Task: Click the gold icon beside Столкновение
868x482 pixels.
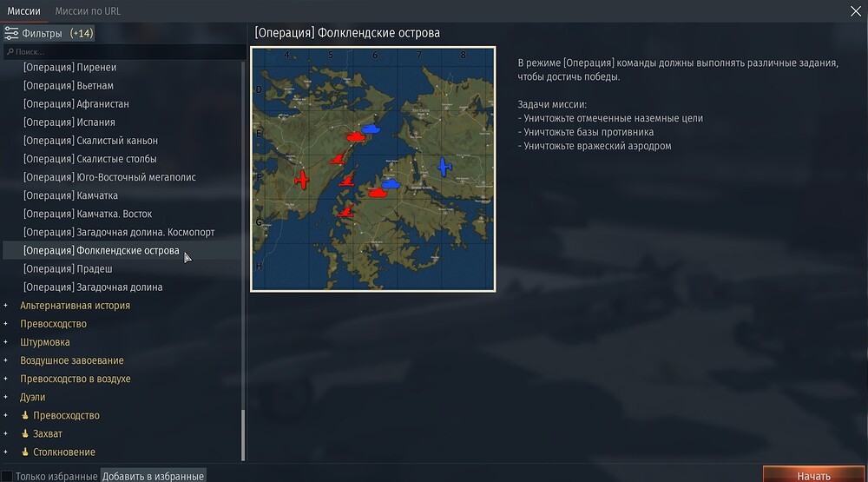Action: pos(25,452)
